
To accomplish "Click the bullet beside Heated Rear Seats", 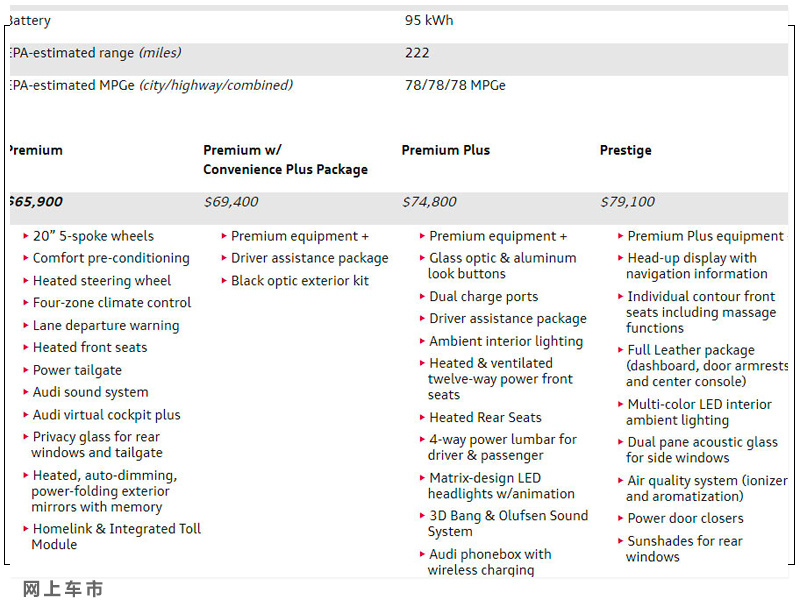I will click(x=422, y=417).
